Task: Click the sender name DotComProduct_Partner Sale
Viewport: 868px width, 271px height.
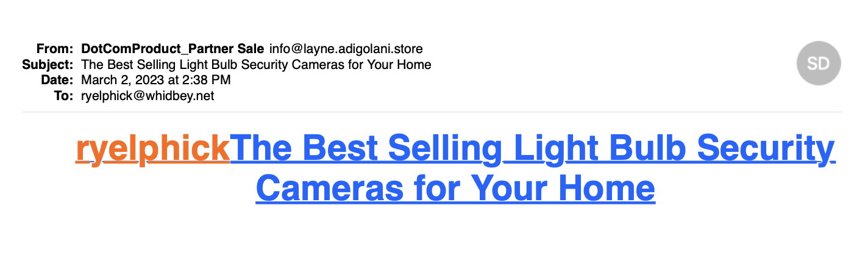Action: pyautogui.click(x=173, y=49)
